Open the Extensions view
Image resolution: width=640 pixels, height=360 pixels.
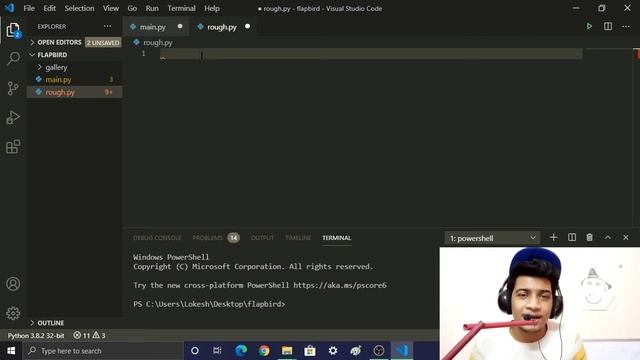[x=13, y=147]
